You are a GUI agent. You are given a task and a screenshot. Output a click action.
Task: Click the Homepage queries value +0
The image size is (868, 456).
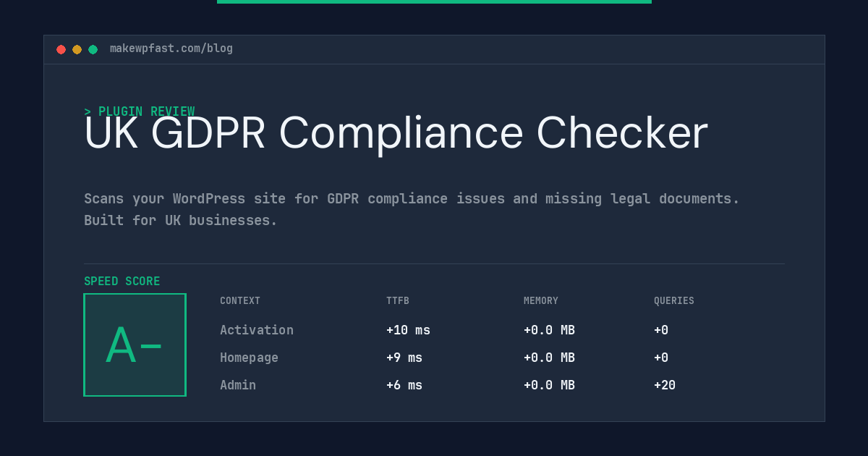661,358
